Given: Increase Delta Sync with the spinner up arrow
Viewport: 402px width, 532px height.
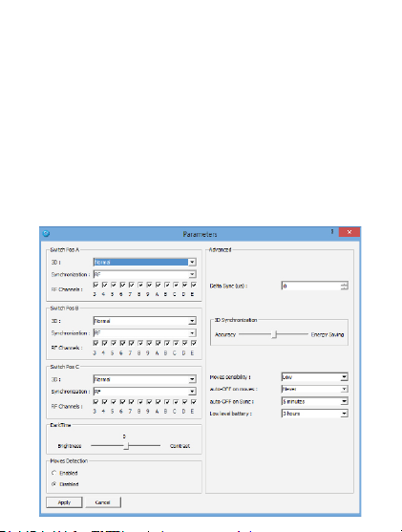Looking at the screenshot, I should click(345, 284).
